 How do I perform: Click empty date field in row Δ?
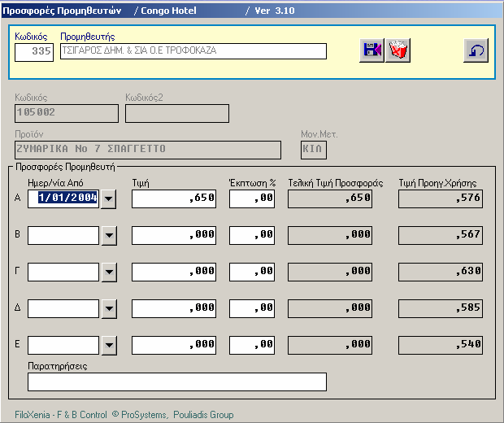(63, 309)
